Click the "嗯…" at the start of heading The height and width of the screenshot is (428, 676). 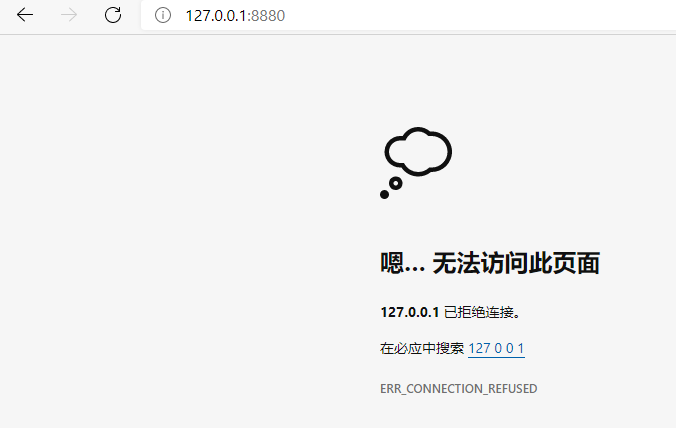(x=403, y=263)
